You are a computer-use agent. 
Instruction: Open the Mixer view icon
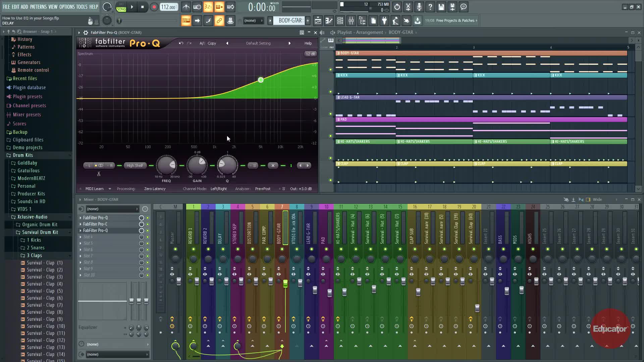coord(351,21)
